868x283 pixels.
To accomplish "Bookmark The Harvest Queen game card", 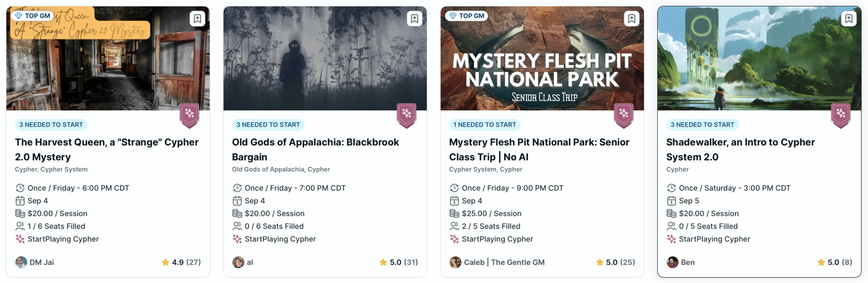I will (197, 18).
